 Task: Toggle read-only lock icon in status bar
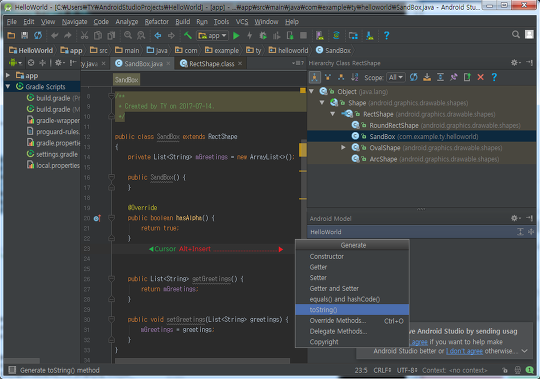tap(505, 370)
